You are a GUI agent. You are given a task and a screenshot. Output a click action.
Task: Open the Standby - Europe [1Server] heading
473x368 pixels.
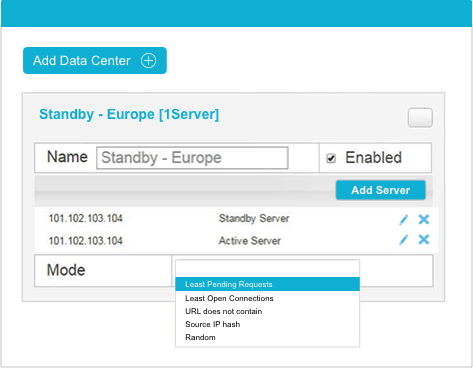pos(129,114)
